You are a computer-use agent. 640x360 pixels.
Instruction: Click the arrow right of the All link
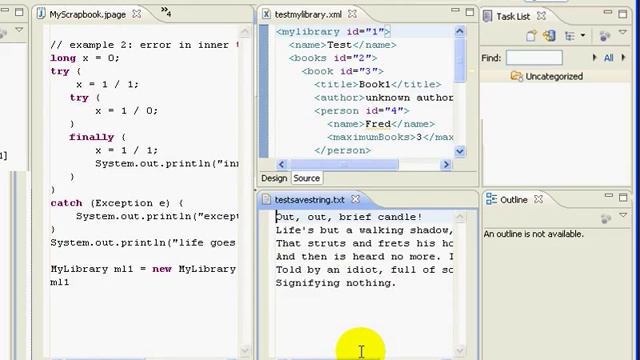click(x=623, y=58)
